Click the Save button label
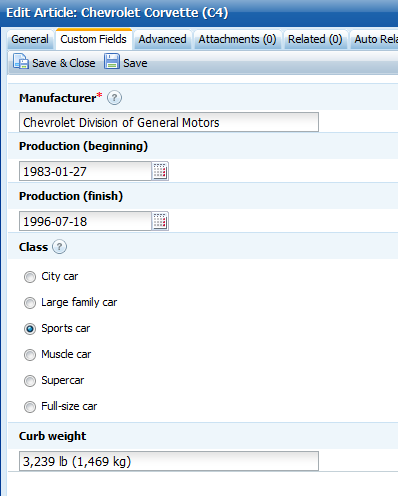This screenshot has width=398, height=496. click(135, 63)
